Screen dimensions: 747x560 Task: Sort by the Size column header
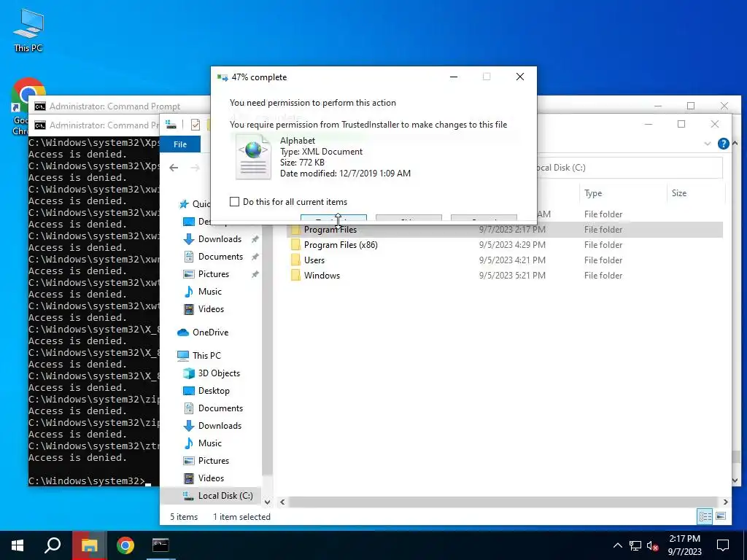tap(679, 193)
